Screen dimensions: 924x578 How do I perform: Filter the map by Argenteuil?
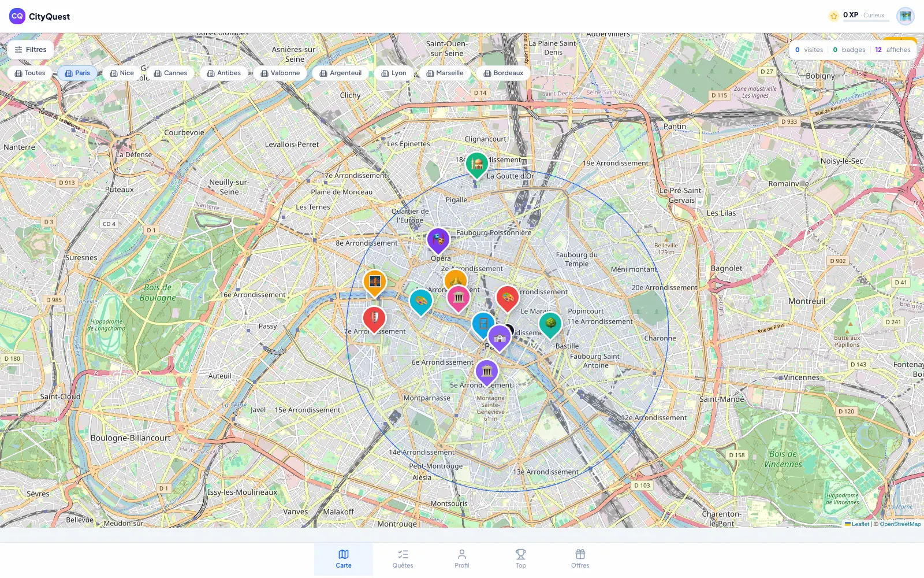pos(341,73)
